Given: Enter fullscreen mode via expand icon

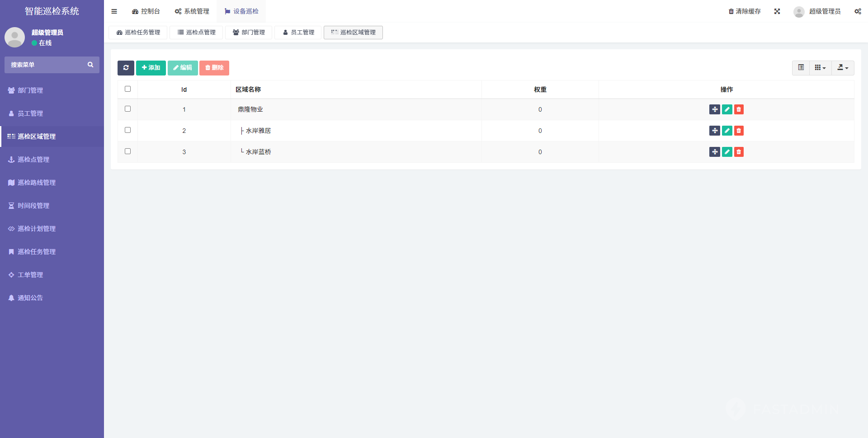Looking at the screenshot, I should tap(777, 11).
